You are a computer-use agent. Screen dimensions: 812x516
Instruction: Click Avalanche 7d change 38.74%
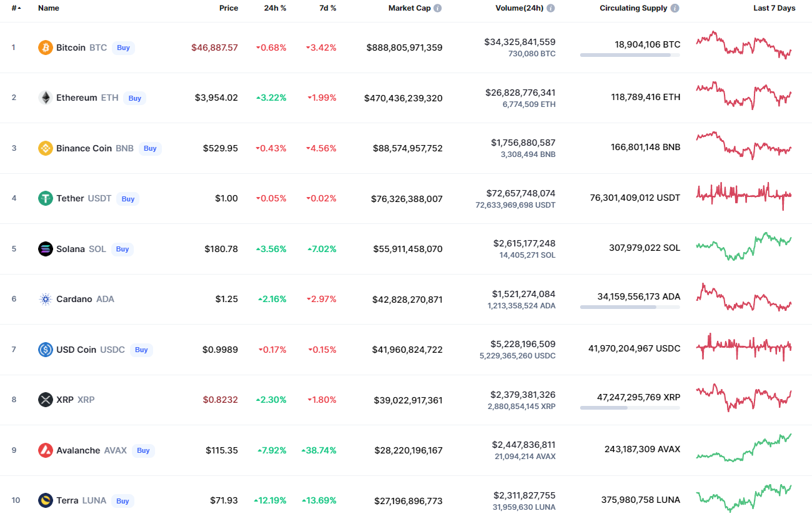[x=319, y=450]
